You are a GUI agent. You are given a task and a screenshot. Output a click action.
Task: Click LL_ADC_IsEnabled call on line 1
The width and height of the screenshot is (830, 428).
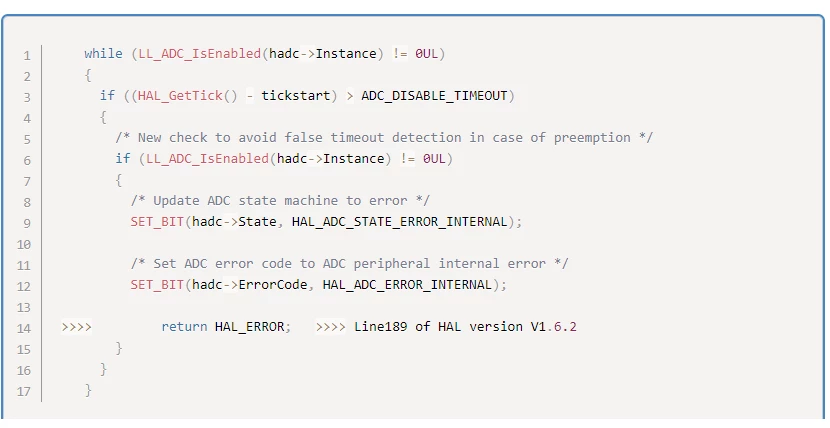tap(200, 54)
